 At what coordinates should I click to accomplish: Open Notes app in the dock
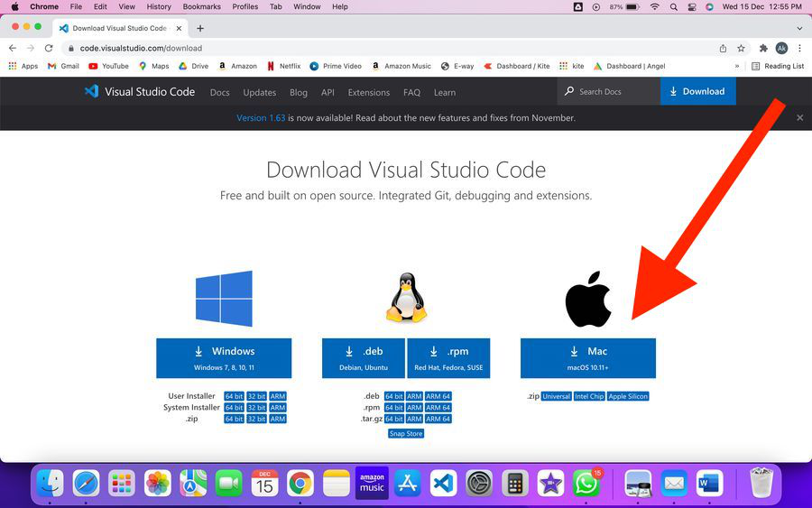337,484
